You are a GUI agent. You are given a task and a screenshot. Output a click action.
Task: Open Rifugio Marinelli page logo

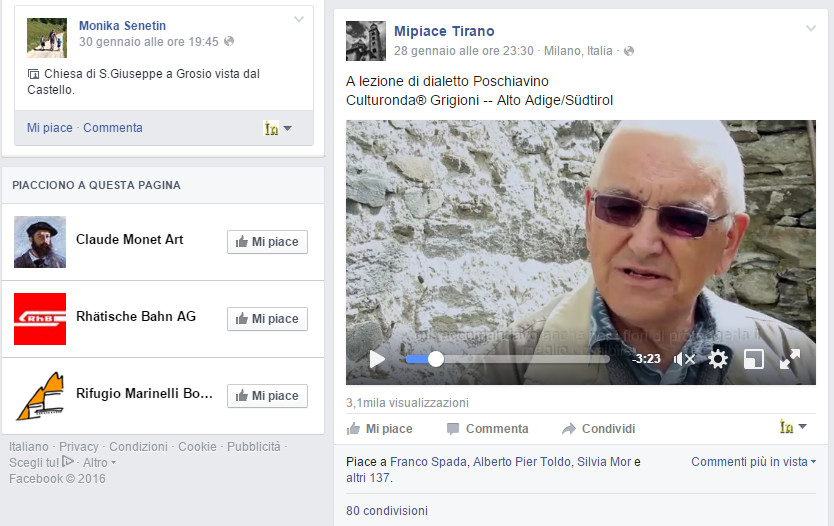click(40, 396)
